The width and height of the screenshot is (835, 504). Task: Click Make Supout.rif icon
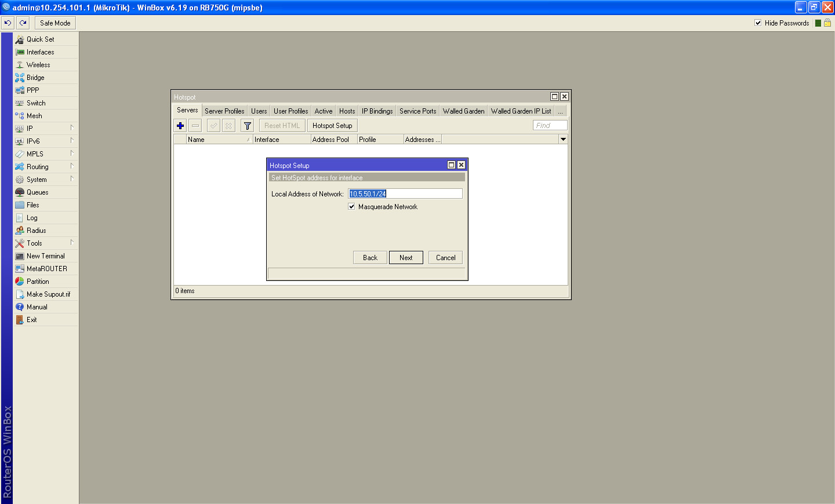pos(20,294)
